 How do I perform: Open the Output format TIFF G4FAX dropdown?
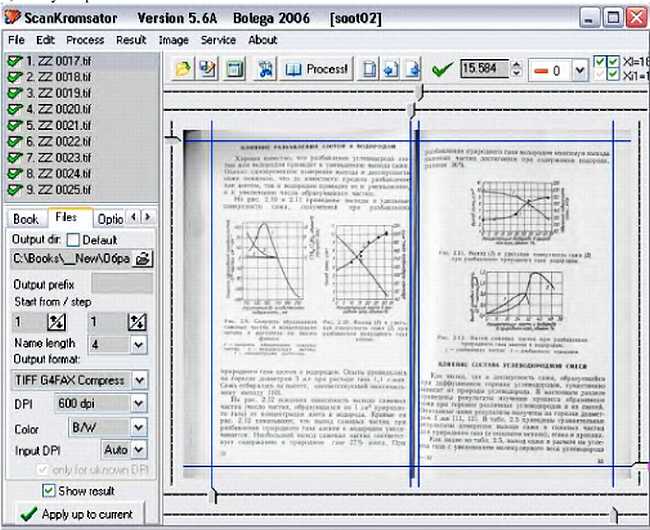[x=138, y=380]
